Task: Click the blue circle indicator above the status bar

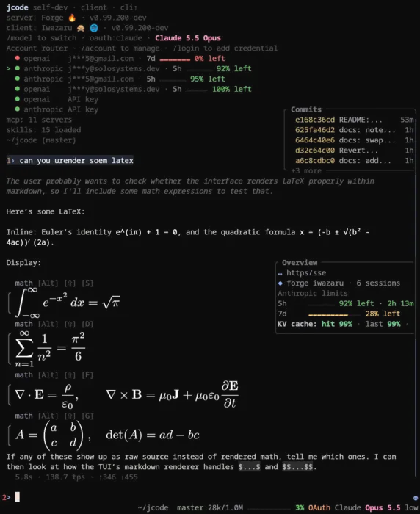Action: (x=417, y=498)
